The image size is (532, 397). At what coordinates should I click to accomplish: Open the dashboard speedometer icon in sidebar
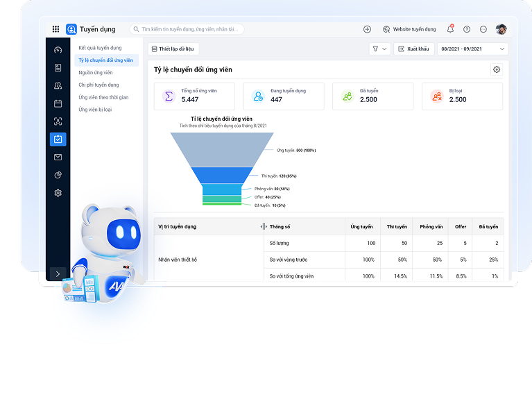tap(58, 50)
